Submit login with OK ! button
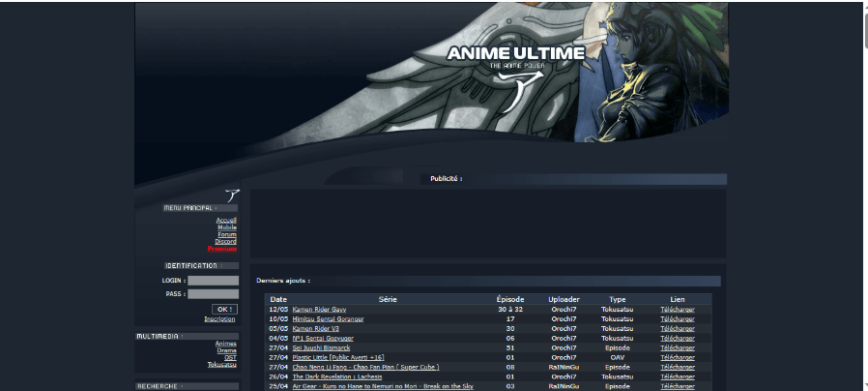Screen dimensions: 868x391 point(224,310)
